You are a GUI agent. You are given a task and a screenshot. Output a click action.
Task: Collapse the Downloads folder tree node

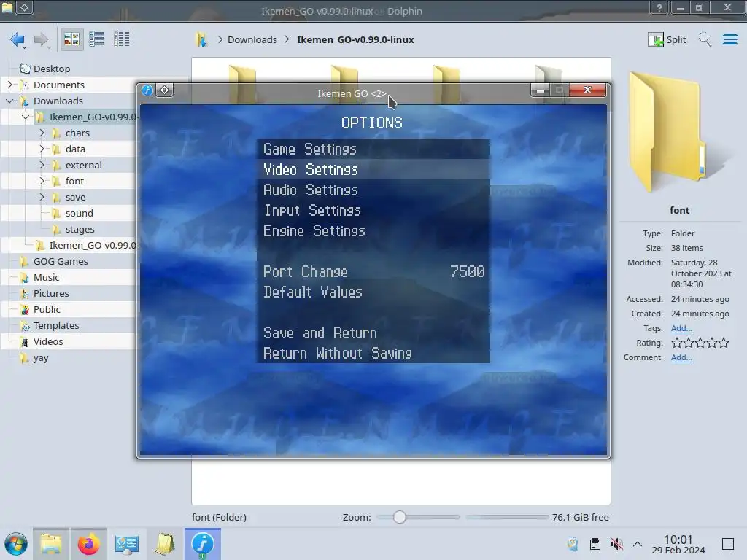9,101
